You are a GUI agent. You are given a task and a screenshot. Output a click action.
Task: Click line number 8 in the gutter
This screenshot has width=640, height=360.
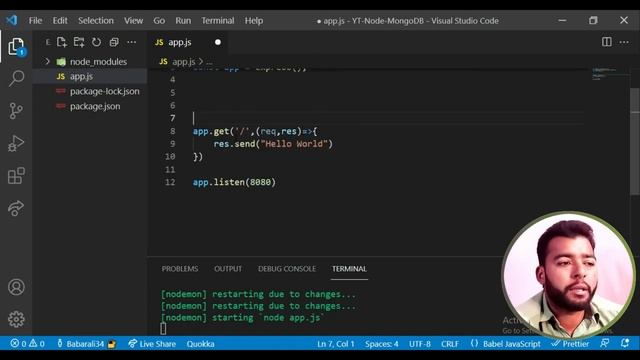pos(173,131)
